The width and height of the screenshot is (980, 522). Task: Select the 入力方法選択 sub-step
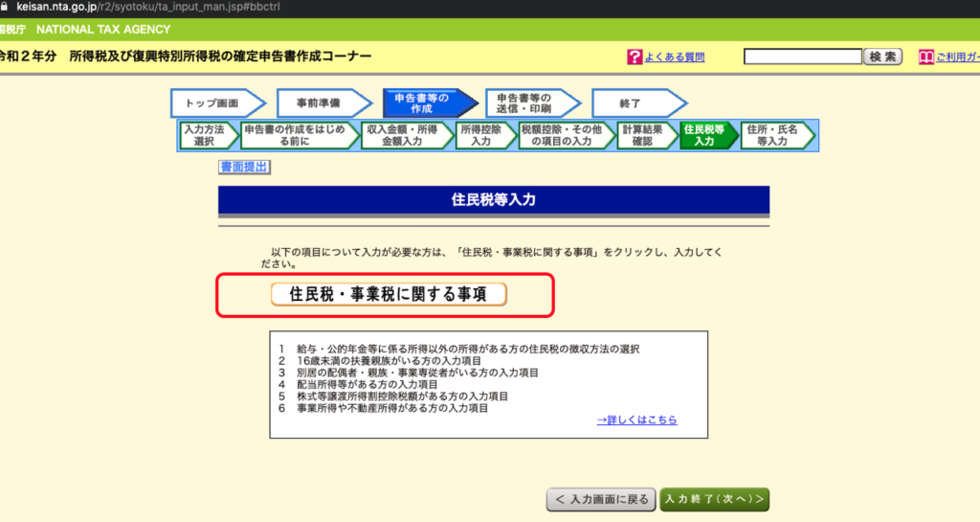coord(208,136)
